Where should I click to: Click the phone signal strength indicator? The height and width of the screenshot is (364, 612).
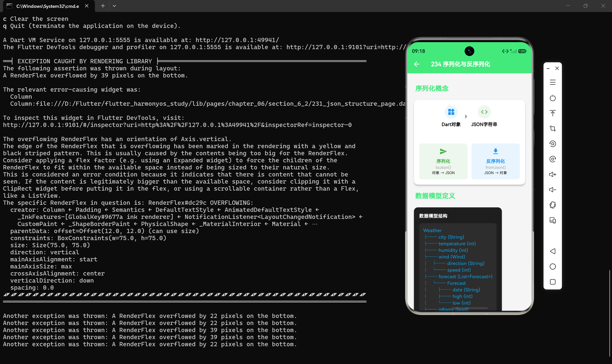[x=513, y=51]
